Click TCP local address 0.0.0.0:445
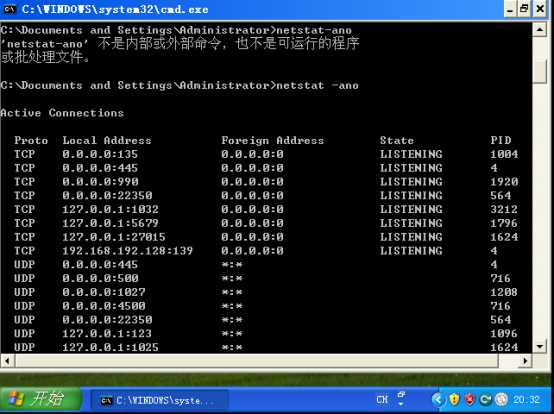Image resolution: width=554 pixels, height=414 pixels. (100, 168)
